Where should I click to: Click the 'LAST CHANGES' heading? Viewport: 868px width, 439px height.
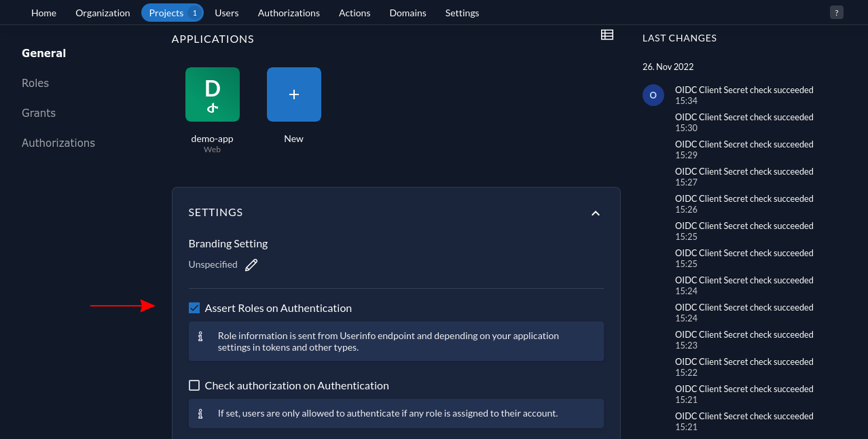(x=680, y=38)
